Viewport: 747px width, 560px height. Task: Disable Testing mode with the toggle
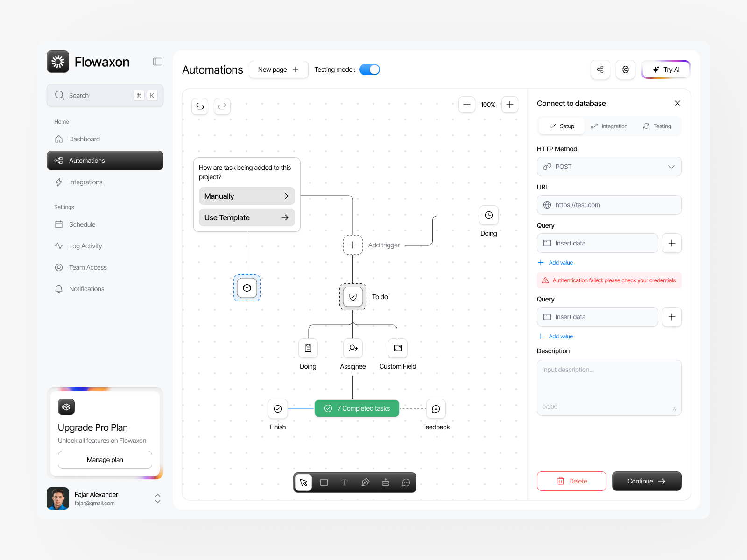coord(369,69)
